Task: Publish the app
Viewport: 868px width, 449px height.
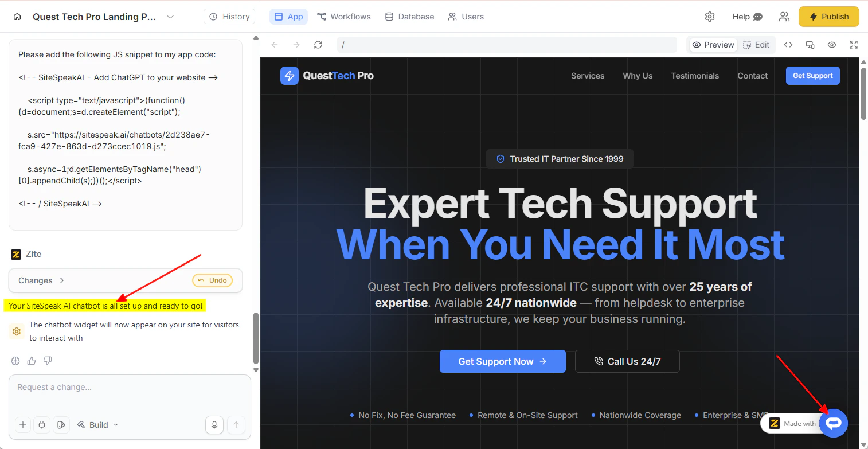Action: coord(829,17)
